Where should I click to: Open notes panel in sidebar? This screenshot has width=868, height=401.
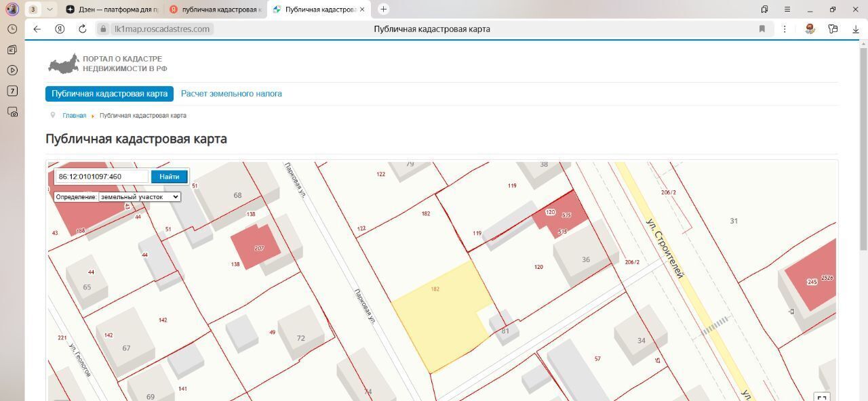[12, 50]
